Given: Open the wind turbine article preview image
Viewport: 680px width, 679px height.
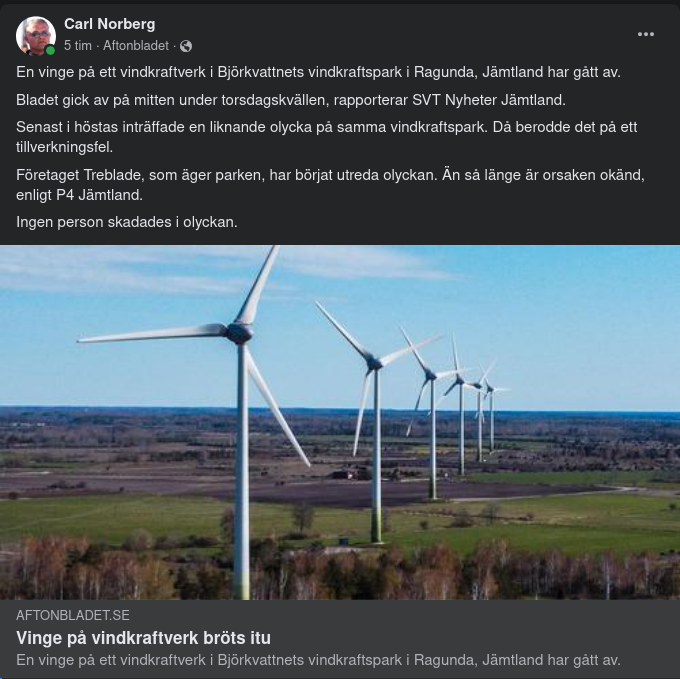Looking at the screenshot, I should (x=340, y=422).
